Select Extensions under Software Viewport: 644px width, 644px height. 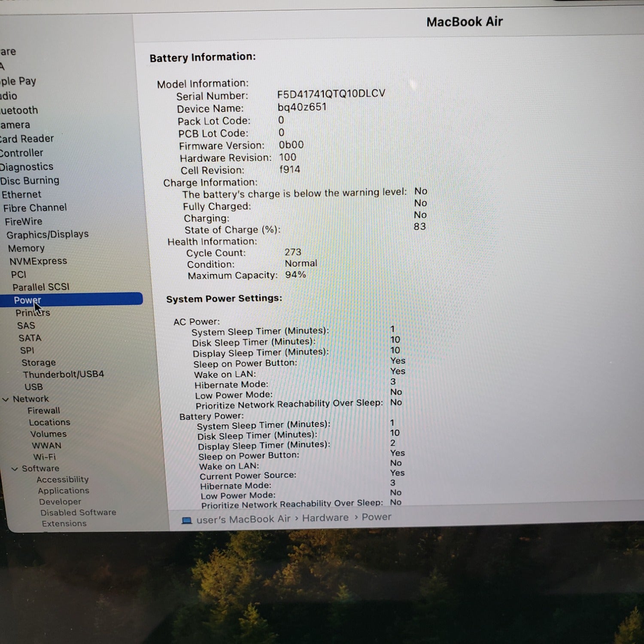coord(64,524)
